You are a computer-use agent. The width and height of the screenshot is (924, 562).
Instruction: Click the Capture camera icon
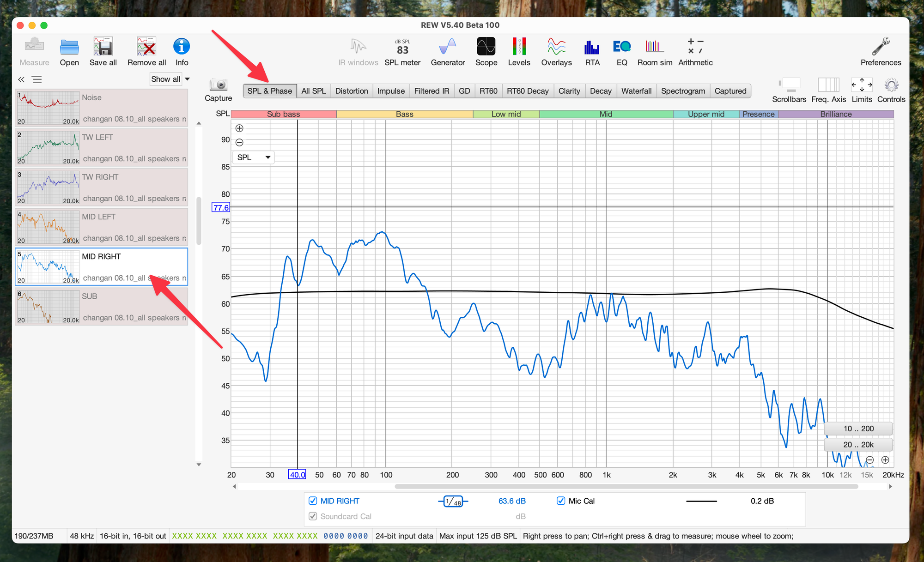point(218,85)
